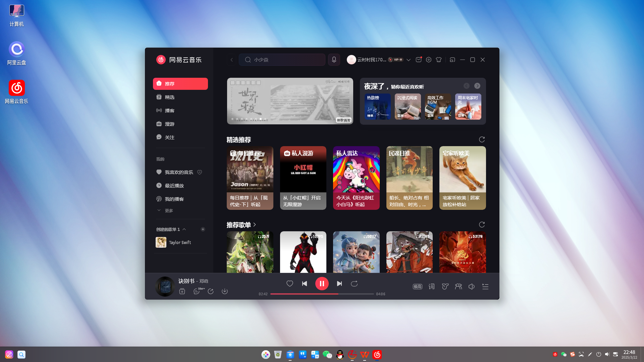This screenshot has height=362, width=644.
Task: Toggle mute volume speaker icon
Action: 472,287
